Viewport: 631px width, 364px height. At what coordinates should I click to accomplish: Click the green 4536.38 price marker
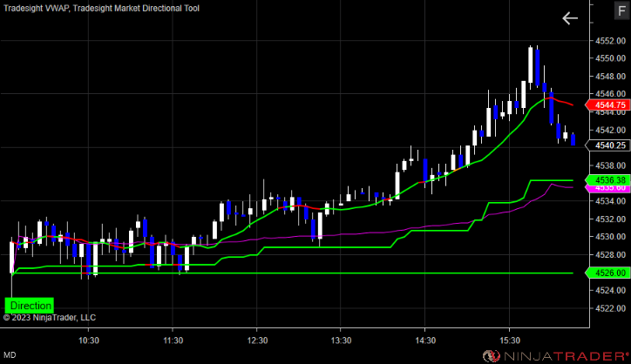point(608,179)
